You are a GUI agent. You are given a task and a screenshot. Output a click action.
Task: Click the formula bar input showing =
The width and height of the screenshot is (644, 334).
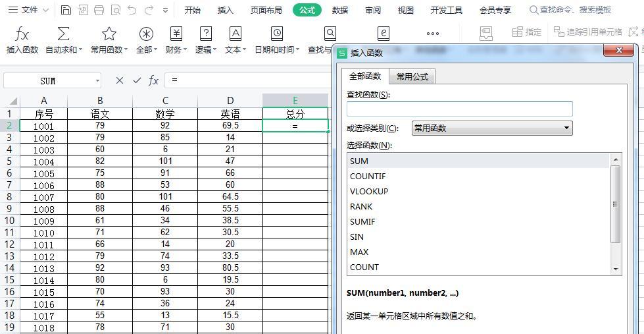click(x=247, y=80)
